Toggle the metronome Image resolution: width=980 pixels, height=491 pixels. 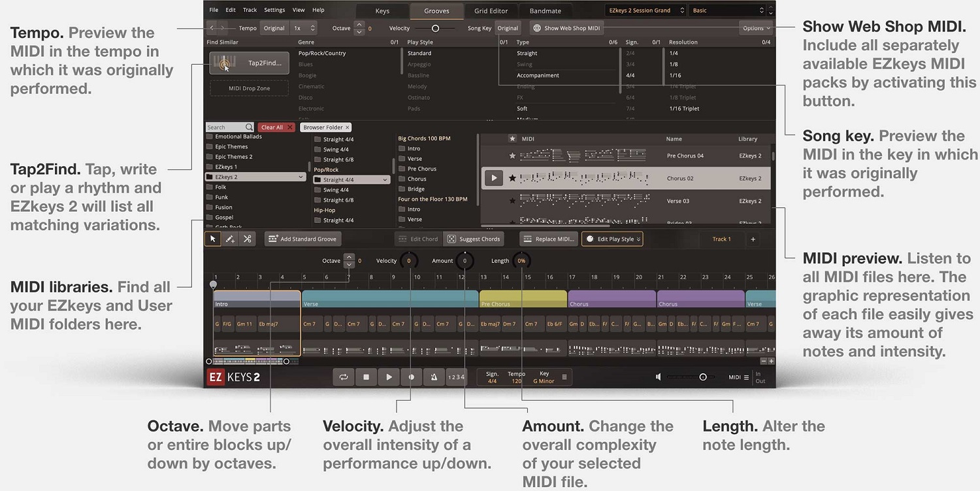point(434,377)
